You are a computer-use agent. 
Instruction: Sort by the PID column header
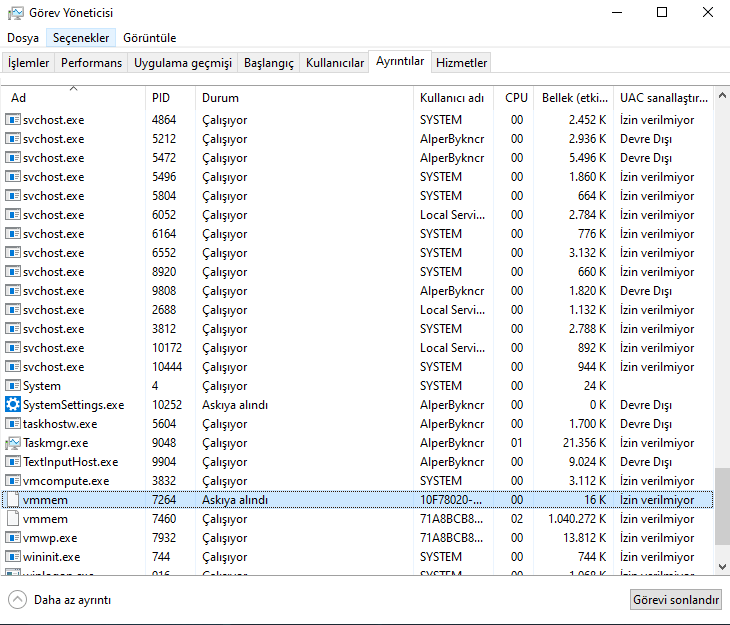[170, 98]
